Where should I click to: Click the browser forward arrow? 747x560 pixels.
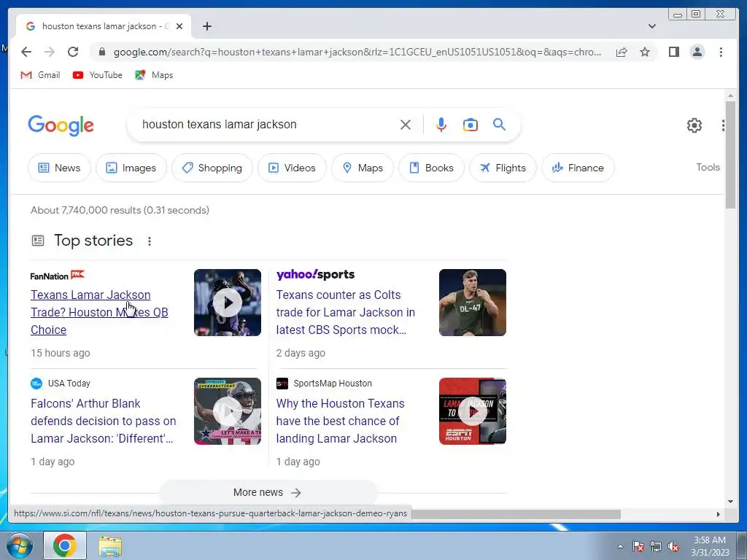coord(50,52)
